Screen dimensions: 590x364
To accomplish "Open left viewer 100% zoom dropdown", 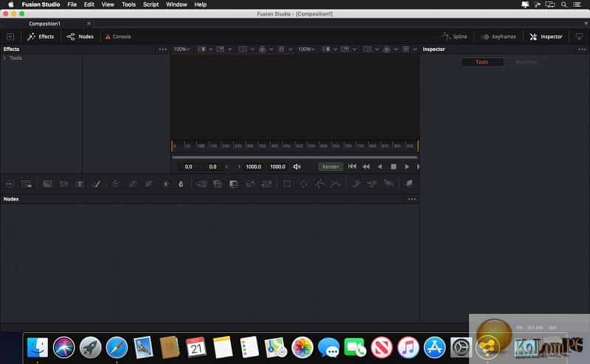I will tap(181, 49).
